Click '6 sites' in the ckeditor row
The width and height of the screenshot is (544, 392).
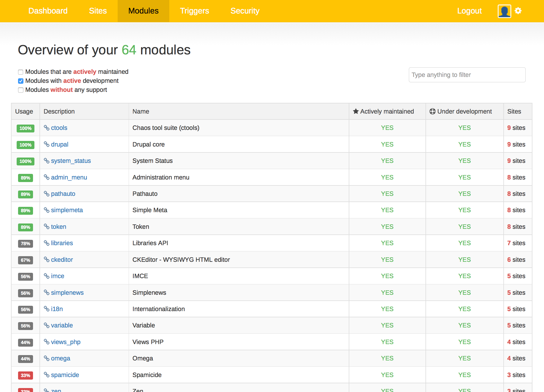click(x=516, y=260)
